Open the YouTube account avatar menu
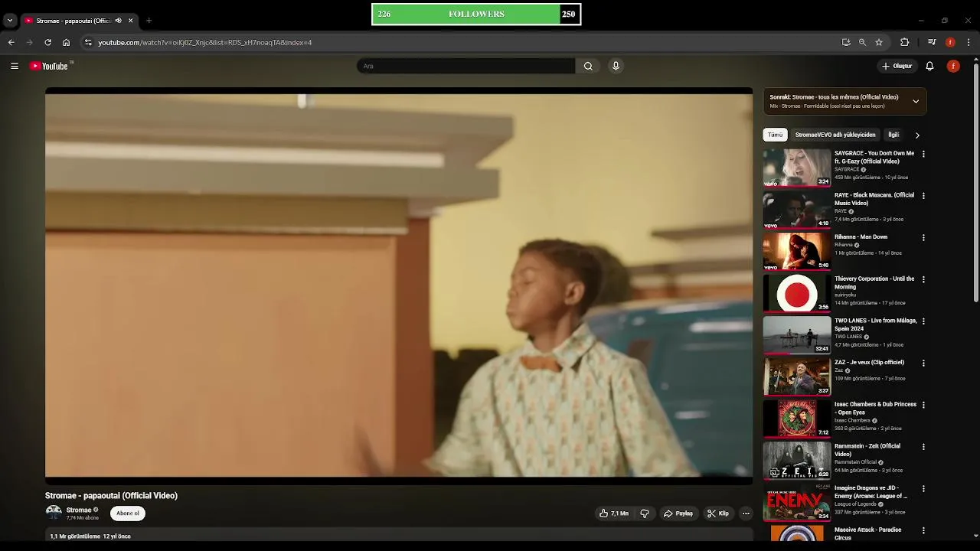Image resolution: width=980 pixels, height=551 pixels. coord(953,66)
